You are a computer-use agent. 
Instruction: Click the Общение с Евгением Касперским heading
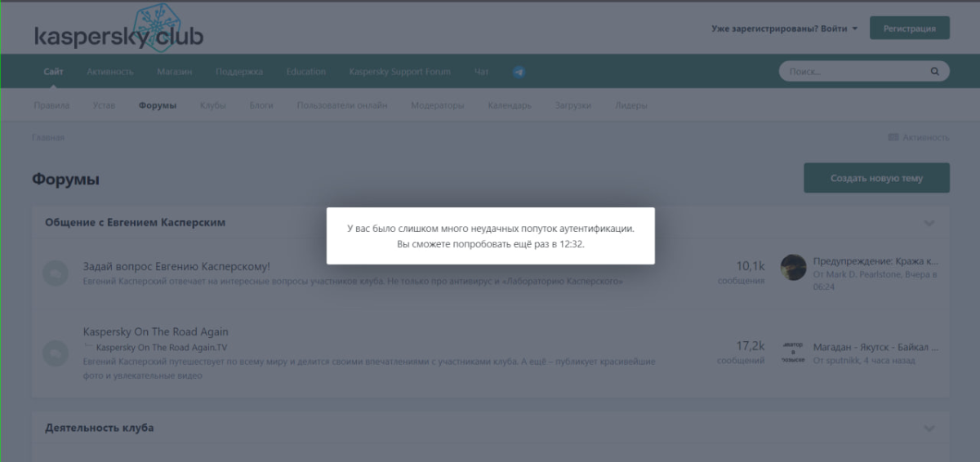pyautogui.click(x=135, y=222)
